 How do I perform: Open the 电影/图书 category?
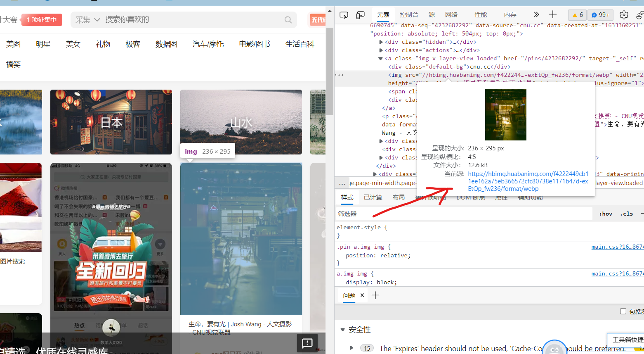[254, 44]
